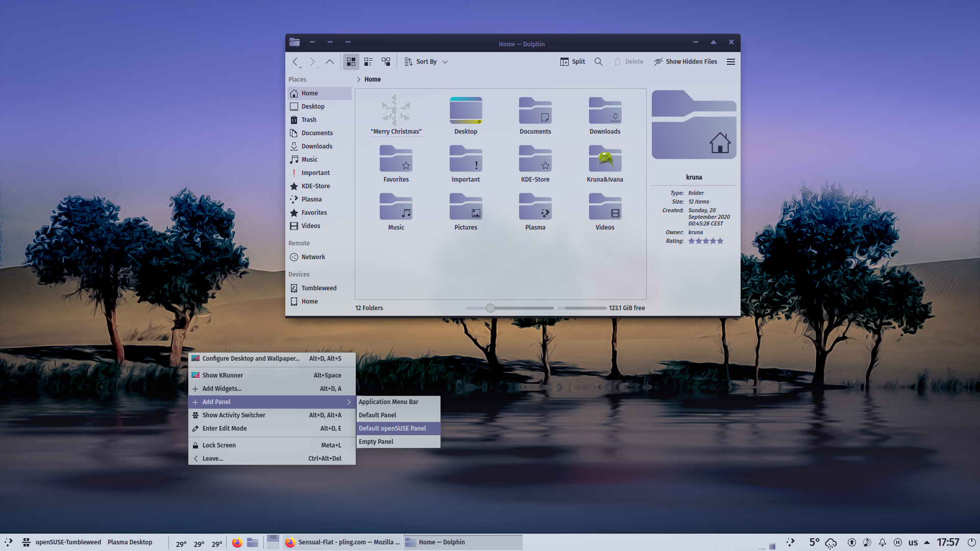Select the "Merry Christmas" file
The image size is (980, 551).
click(x=396, y=115)
